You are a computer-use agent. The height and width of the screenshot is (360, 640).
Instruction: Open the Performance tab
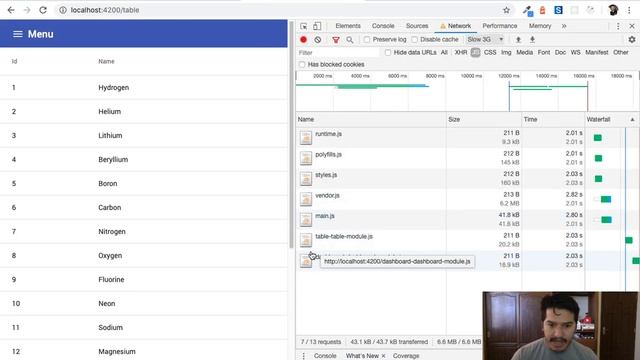pyautogui.click(x=500, y=26)
